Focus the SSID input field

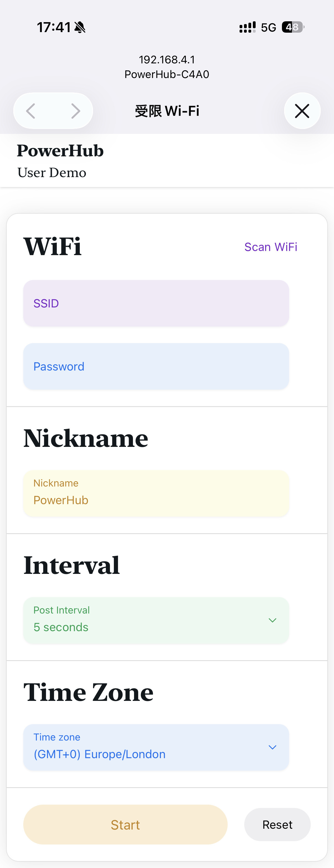click(x=156, y=303)
